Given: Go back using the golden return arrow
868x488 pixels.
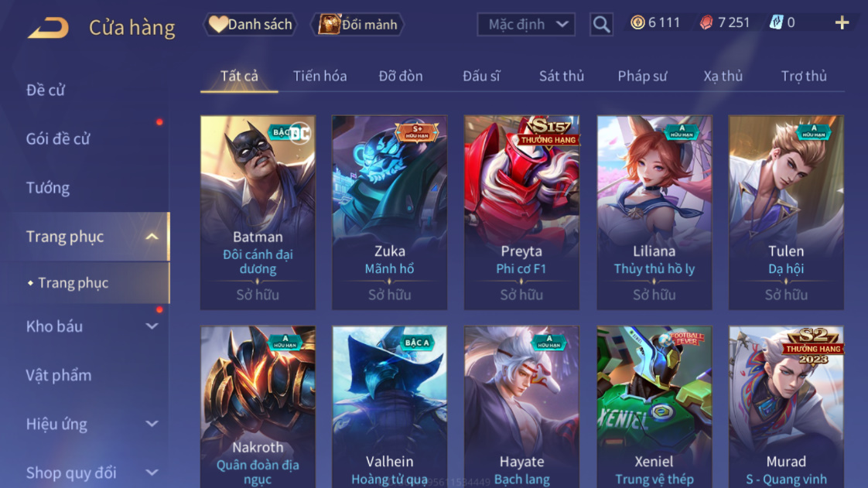Looking at the screenshot, I should 48,27.
